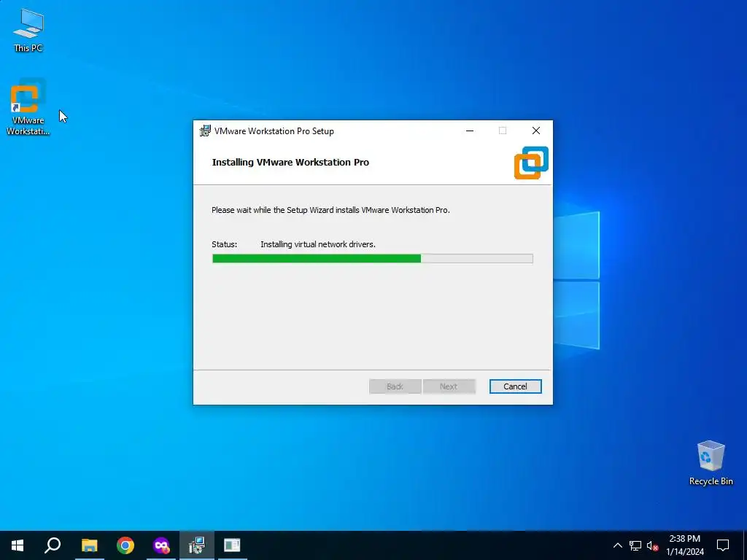Open the notification action center
The image size is (747, 560).
(x=723, y=545)
